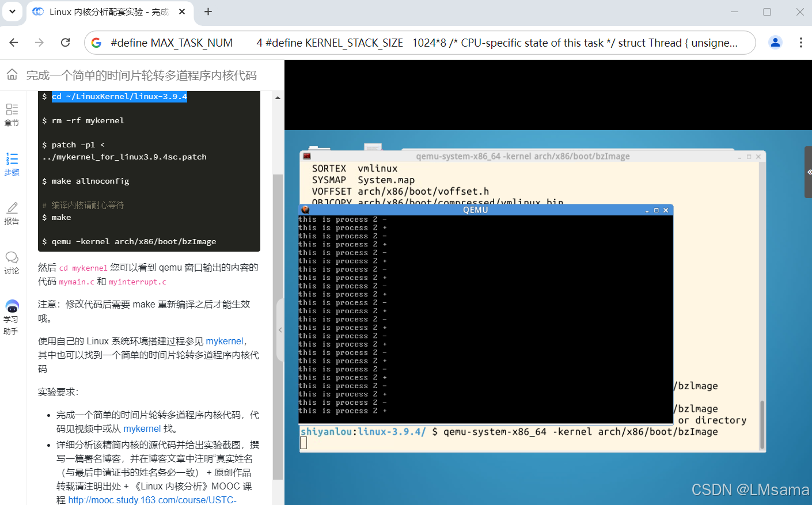Open the first mykernel hyperlink
Viewport: 812px width, 505px height.
tap(225, 341)
